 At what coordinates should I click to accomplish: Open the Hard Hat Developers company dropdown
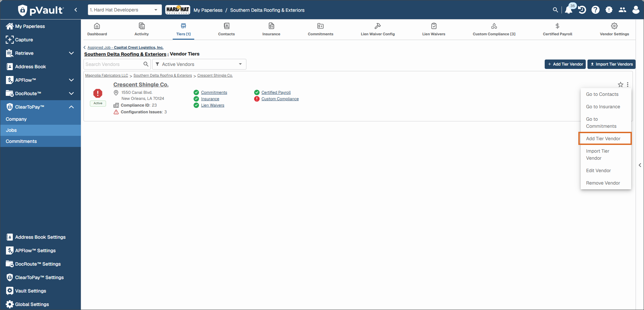pyautogui.click(x=125, y=10)
